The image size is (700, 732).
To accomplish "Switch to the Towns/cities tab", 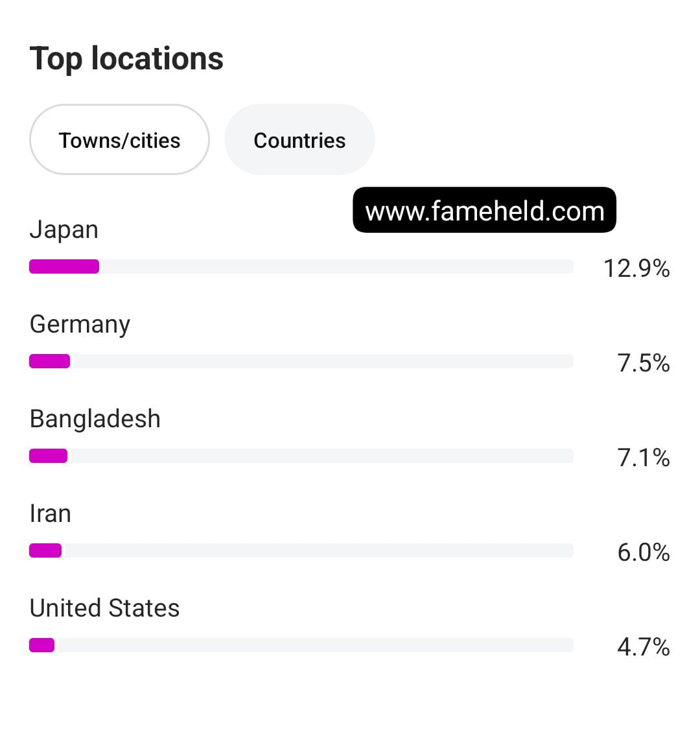I will 119,140.
